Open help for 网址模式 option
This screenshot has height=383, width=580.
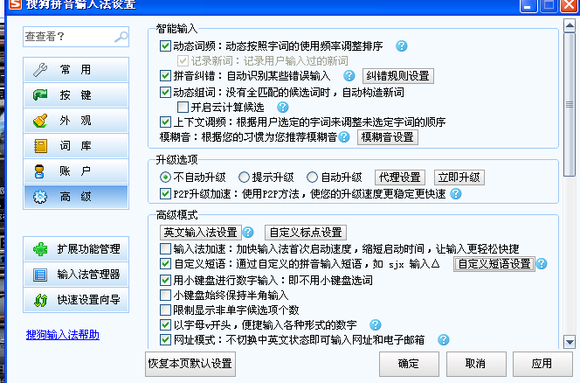[443, 340]
